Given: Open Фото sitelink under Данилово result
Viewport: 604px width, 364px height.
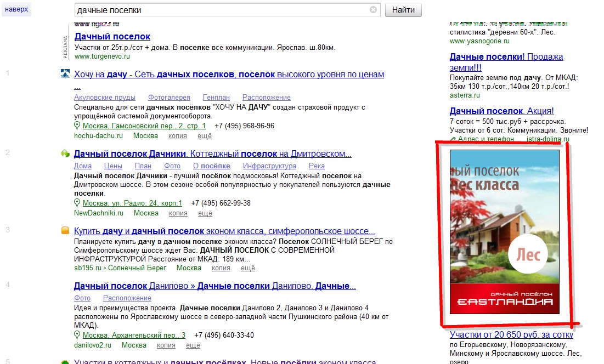Looking at the screenshot, I should click(82, 298).
